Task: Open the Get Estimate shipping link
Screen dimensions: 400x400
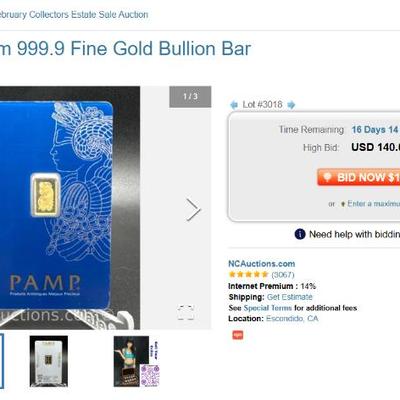Action: click(290, 297)
